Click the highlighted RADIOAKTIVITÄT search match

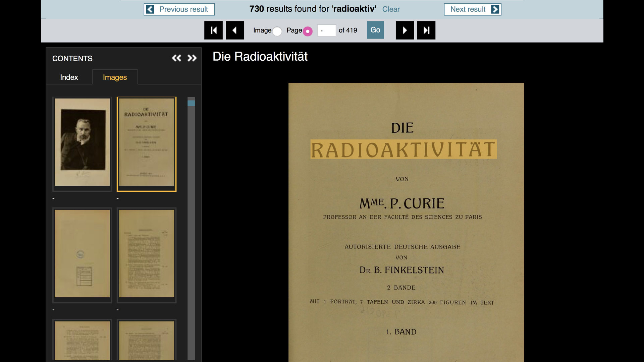(403, 149)
